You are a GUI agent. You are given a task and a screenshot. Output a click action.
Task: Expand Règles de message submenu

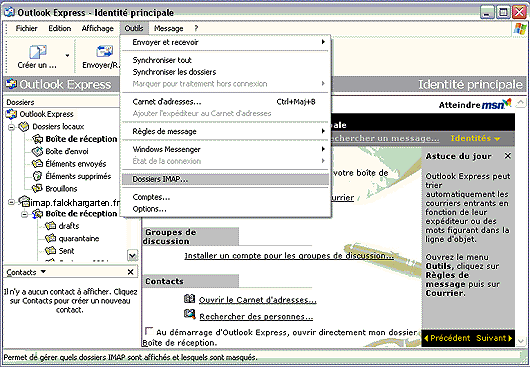(x=225, y=131)
